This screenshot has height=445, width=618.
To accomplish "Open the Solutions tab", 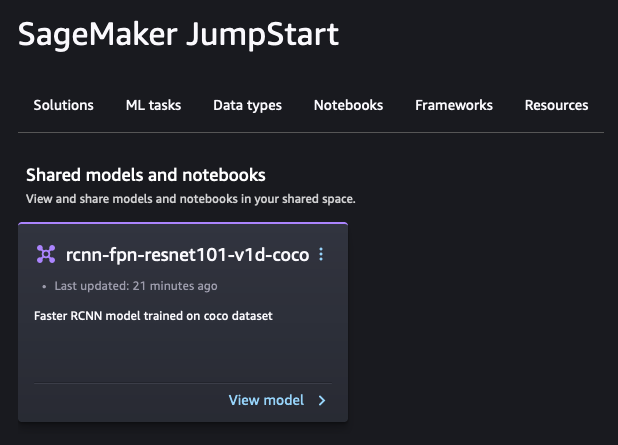I will click(x=63, y=105).
